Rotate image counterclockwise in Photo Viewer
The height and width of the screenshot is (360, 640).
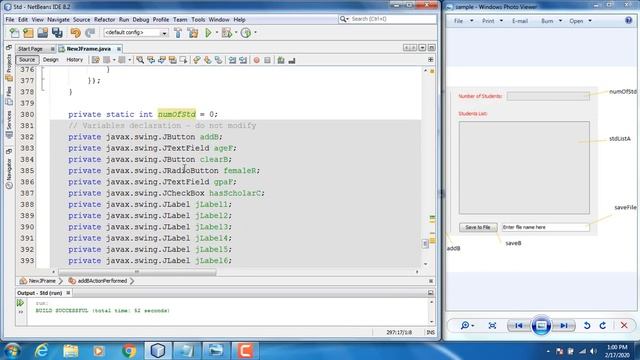(587, 325)
